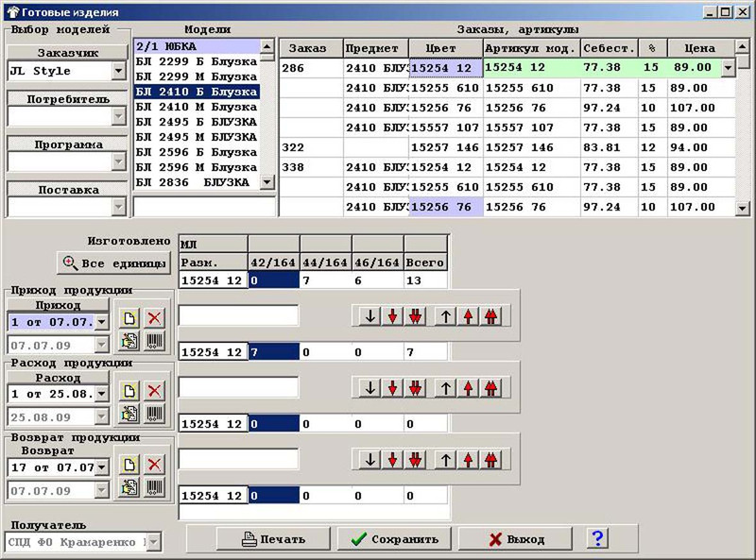
Task: Select model БЛ 2299 Б Блузка in the list
Action: pyautogui.click(x=197, y=61)
